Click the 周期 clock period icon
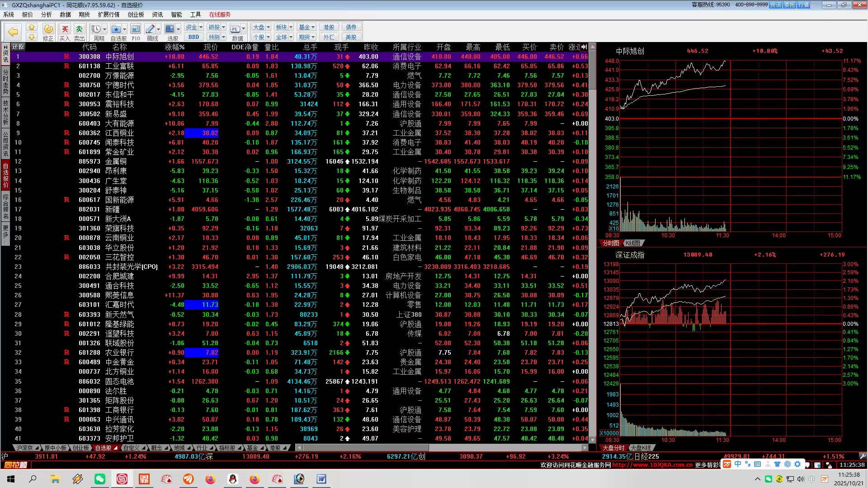868x488 pixels. tap(96, 29)
